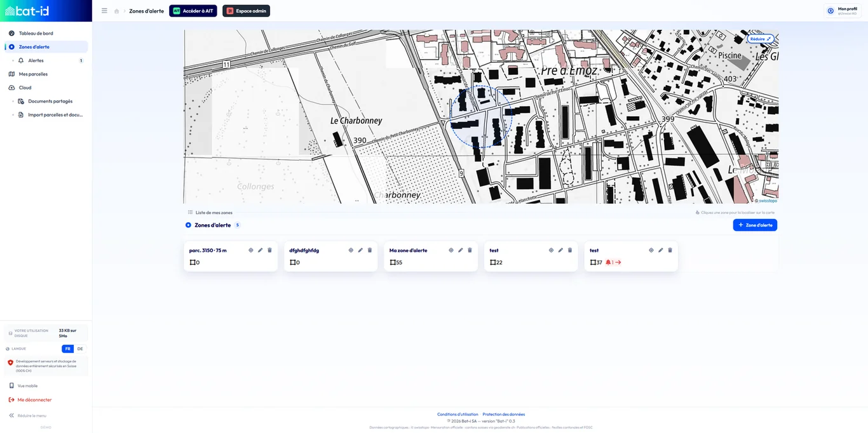The image size is (868, 433).
Task: Collapse the sidebar with Réduire le menu
Action: point(27,415)
